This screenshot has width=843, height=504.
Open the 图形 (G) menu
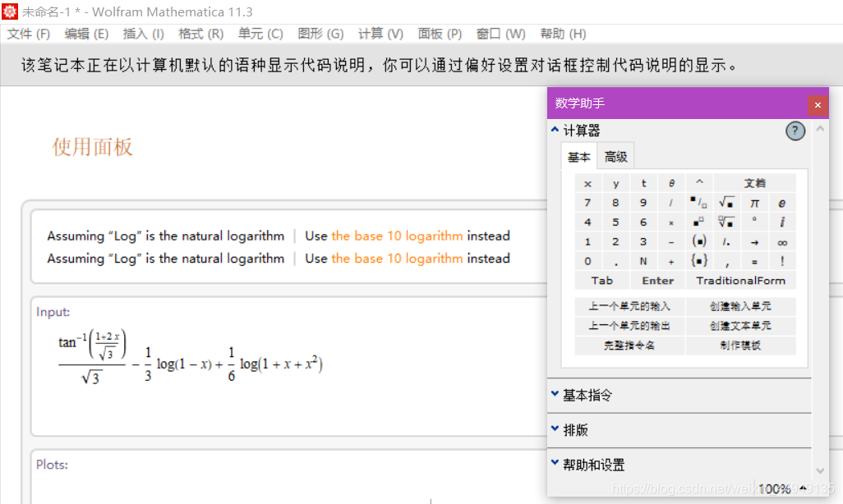320,34
